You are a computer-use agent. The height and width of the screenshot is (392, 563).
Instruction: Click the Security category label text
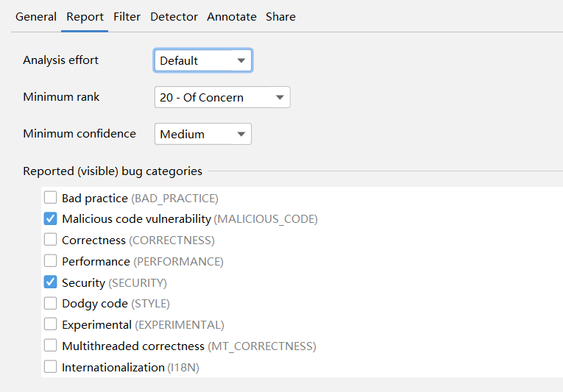(84, 282)
